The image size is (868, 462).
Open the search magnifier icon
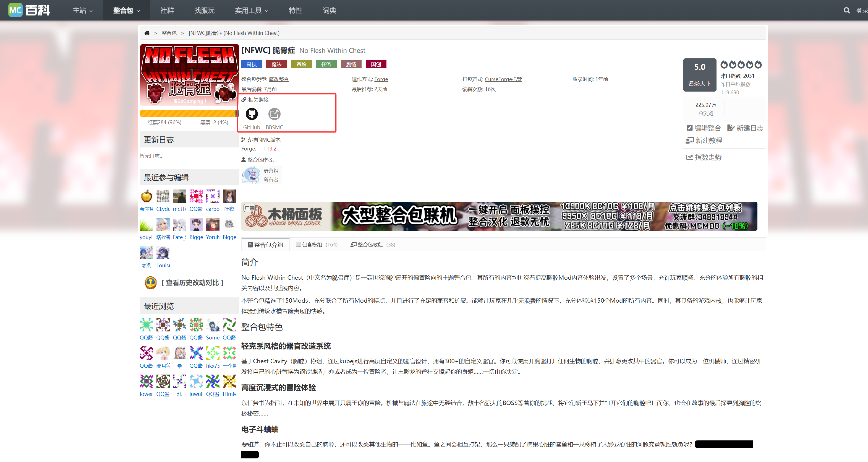(846, 11)
